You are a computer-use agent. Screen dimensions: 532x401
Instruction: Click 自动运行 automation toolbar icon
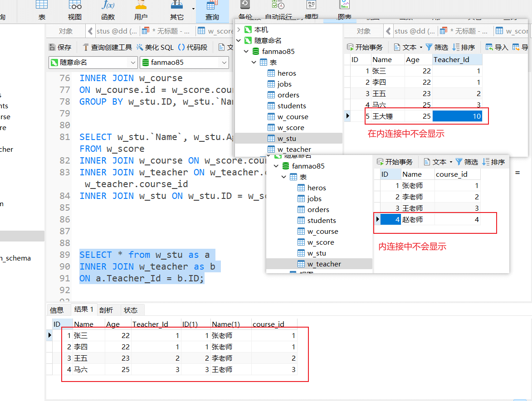(x=278, y=10)
